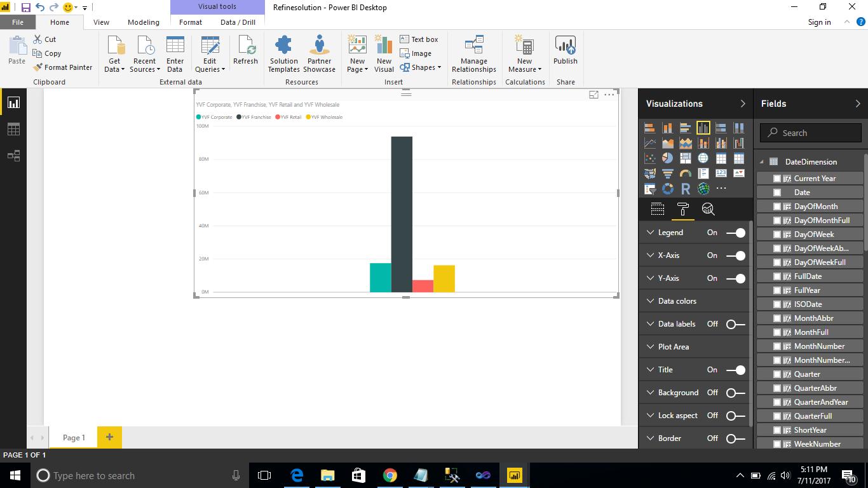Add a new page with plus button
Screen dimensions: 868x488
tap(109, 437)
